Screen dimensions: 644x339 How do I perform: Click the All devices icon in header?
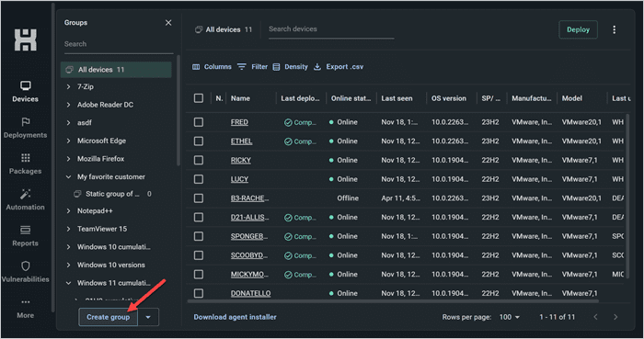tap(199, 29)
